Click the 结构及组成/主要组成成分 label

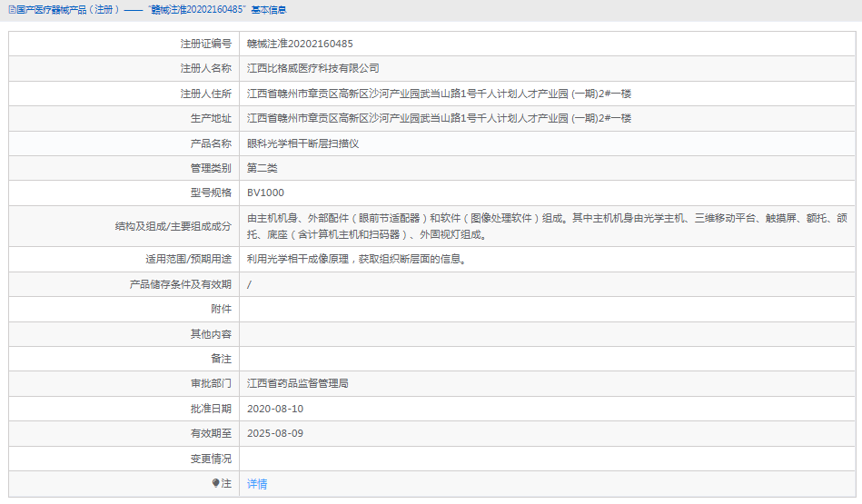(x=173, y=226)
